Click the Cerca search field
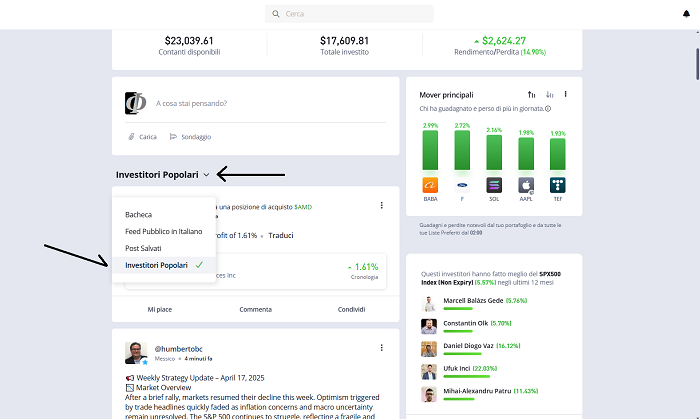The image size is (700, 419). tap(349, 14)
